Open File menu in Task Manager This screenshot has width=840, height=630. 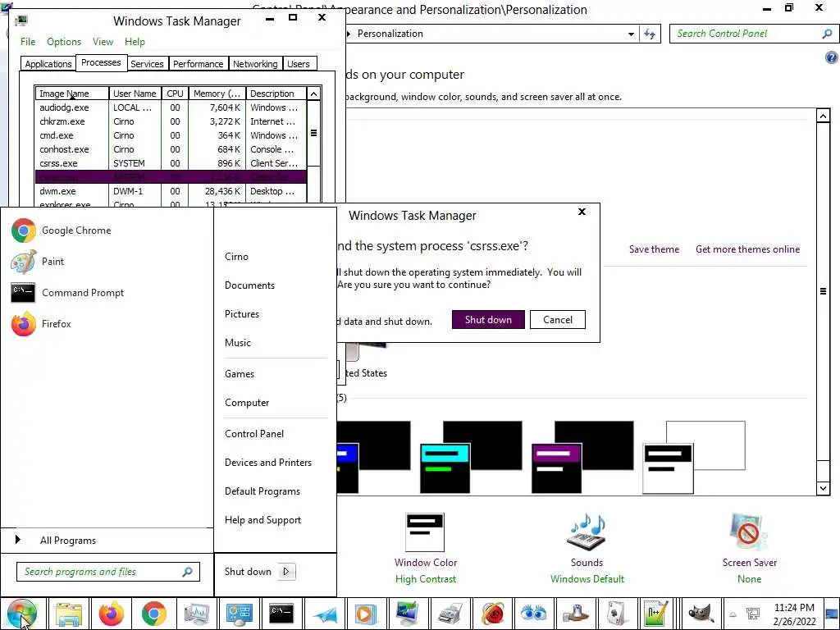point(28,42)
